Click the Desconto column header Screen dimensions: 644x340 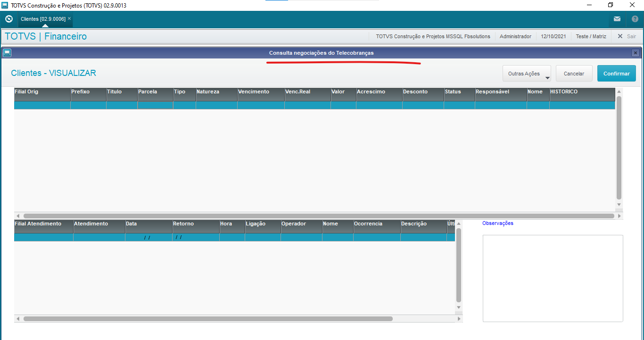click(x=423, y=94)
